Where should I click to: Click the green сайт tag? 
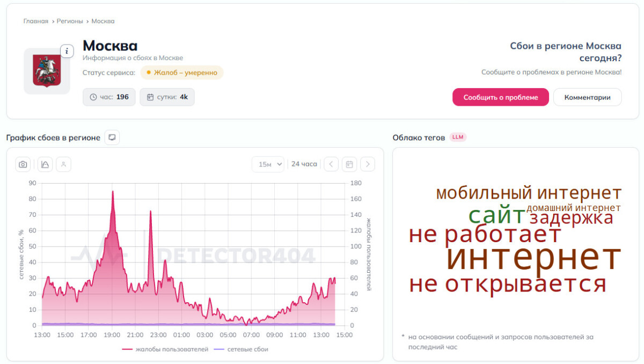[497, 215]
